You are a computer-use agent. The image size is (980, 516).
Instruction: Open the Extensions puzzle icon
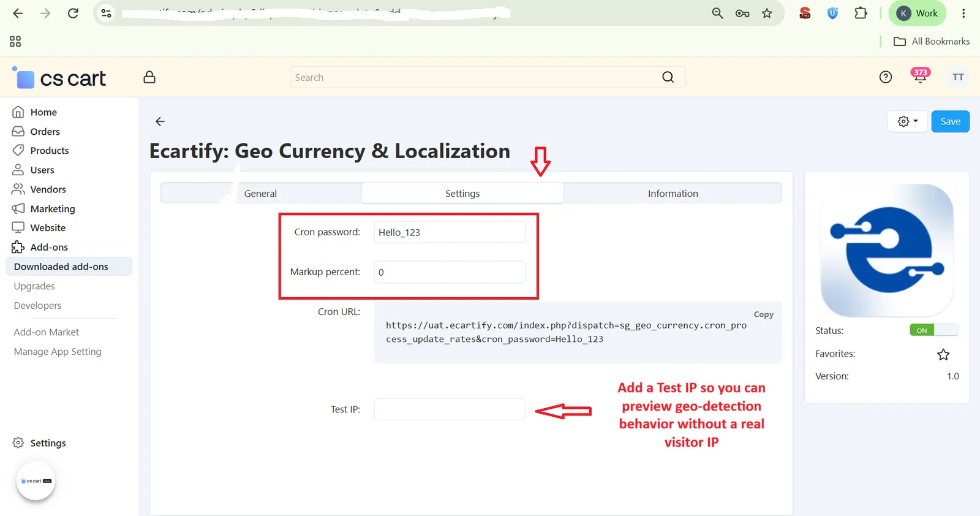click(861, 13)
